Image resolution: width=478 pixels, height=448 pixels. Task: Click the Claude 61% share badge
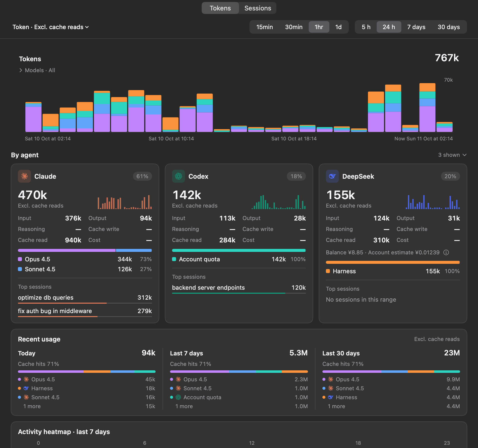142,176
